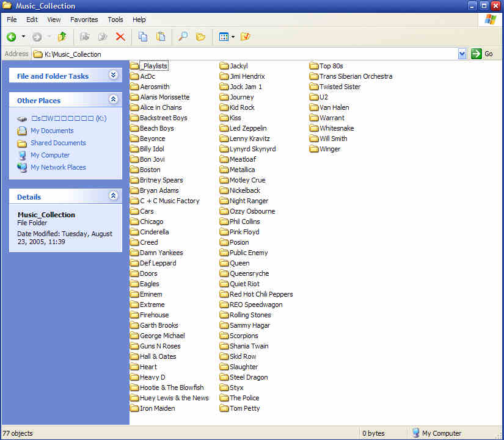
Task: Click the Copy toolbar icon
Action: point(143,37)
